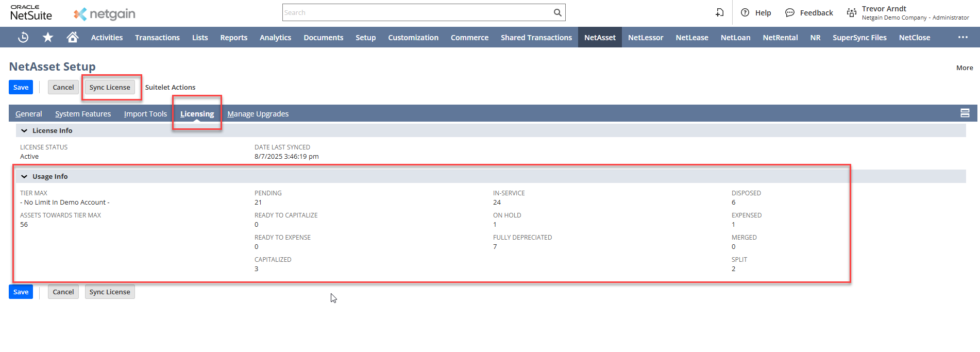Select the Licensing tab
This screenshot has height=352, width=980.
click(197, 114)
